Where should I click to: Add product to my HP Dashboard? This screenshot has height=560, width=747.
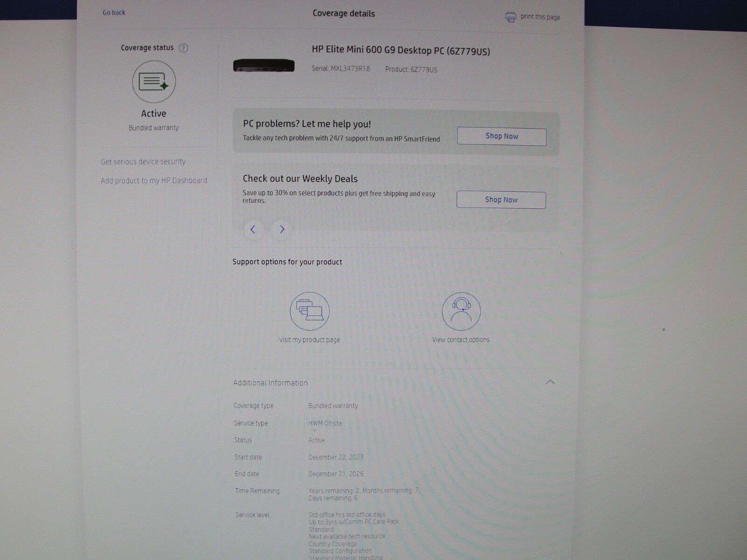click(154, 181)
